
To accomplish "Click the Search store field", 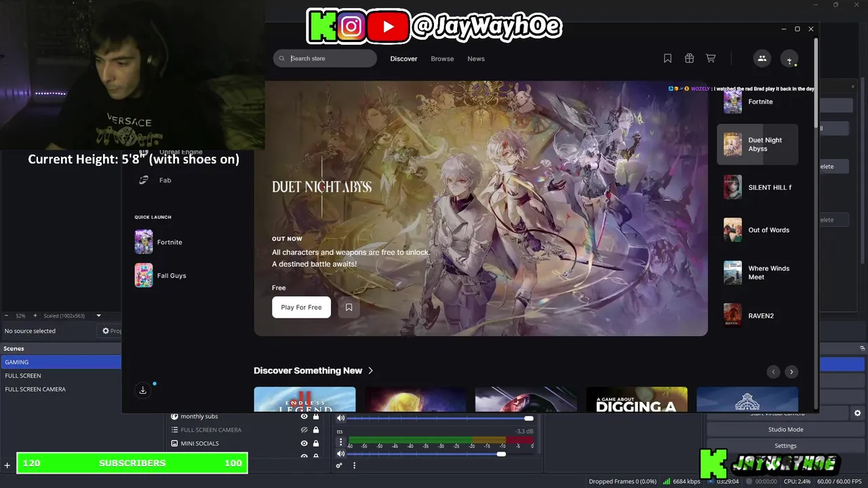I will click(x=325, y=58).
